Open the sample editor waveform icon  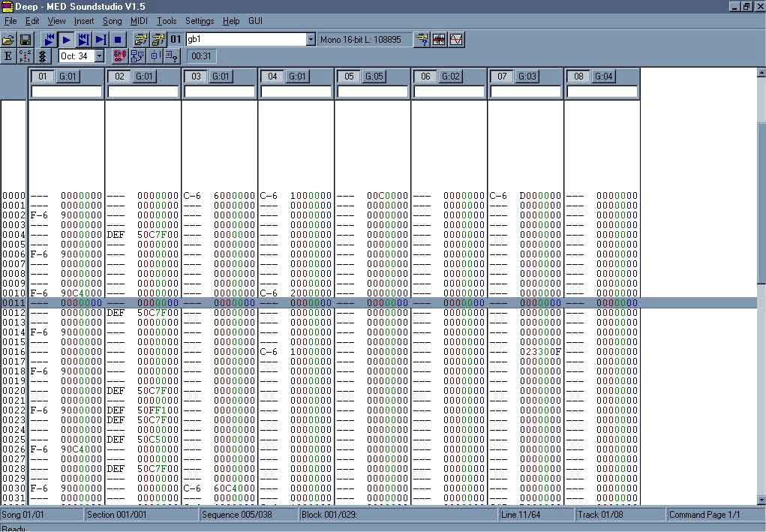coord(440,40)
